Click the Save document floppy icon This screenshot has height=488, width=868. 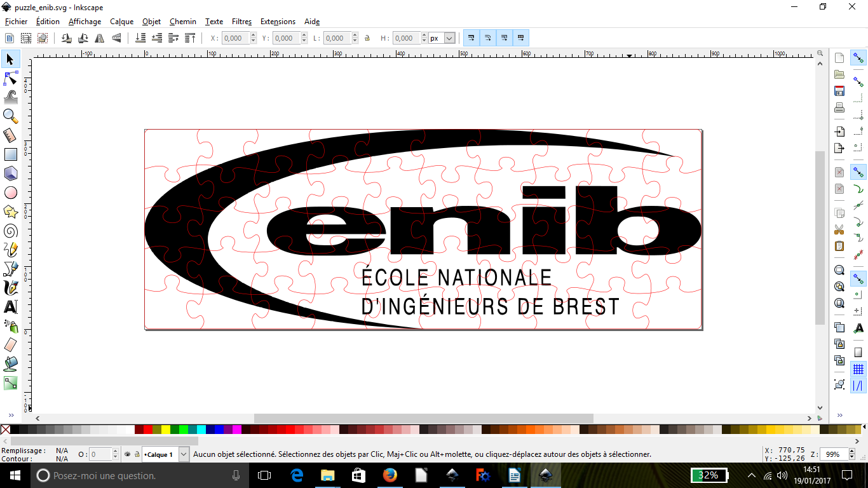(839, 91)
